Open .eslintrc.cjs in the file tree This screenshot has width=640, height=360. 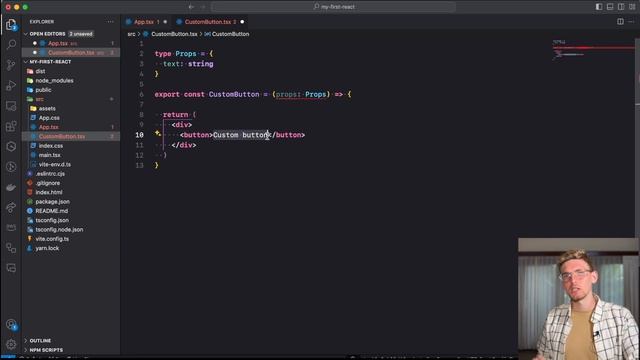pyautogui.click(x=50, y=174)
